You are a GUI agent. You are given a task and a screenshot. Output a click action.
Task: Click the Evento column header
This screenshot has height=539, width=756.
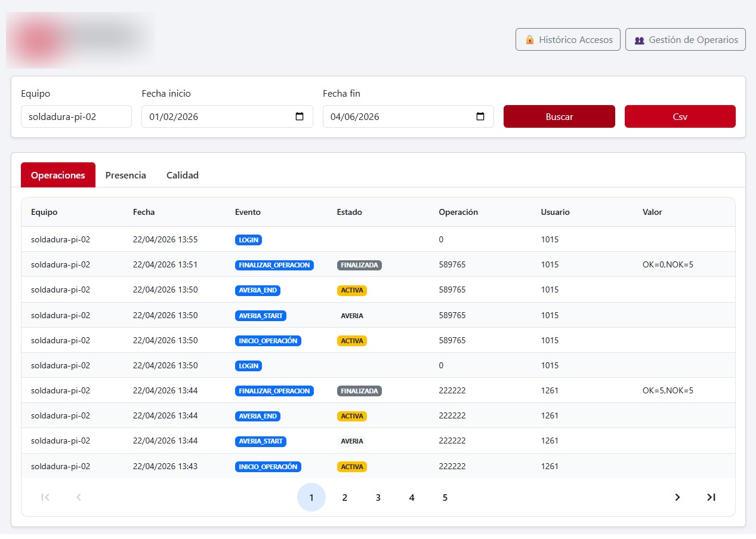pyautogui.click(x=248, y=212)
